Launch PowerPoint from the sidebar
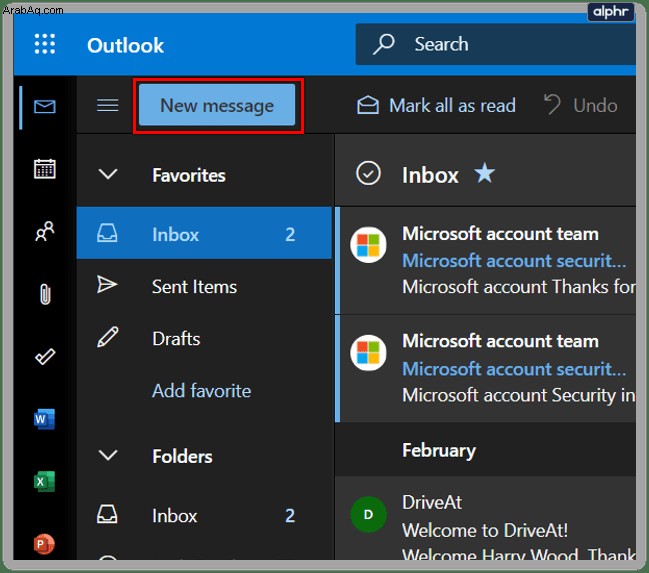 (x=44, y=544)
